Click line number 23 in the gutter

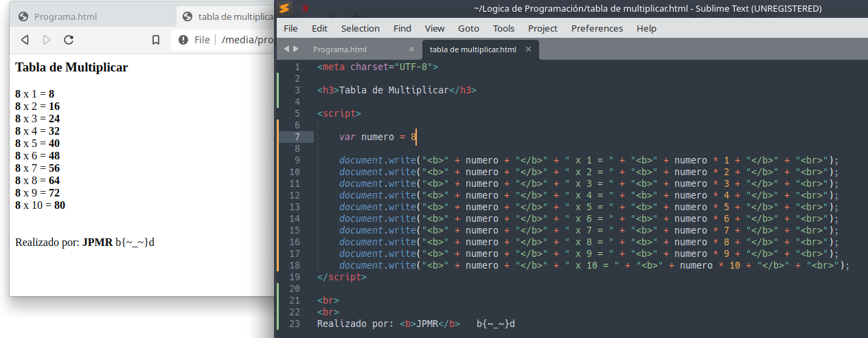pyautogui.click(x=295, y=324)
